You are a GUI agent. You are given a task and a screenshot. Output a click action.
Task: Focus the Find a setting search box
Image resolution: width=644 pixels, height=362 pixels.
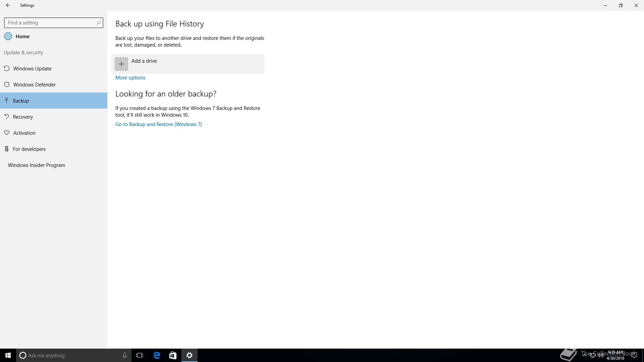tap(54, 23)
